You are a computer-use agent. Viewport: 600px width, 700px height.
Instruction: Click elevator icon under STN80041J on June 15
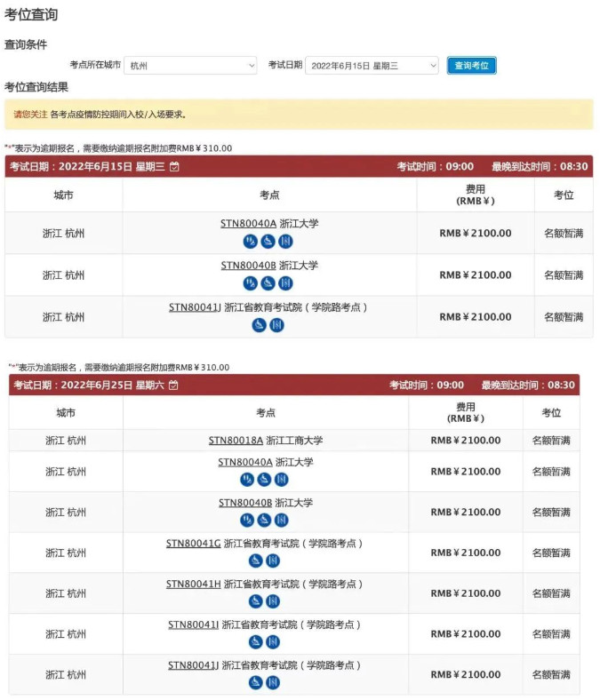(276, 325)
